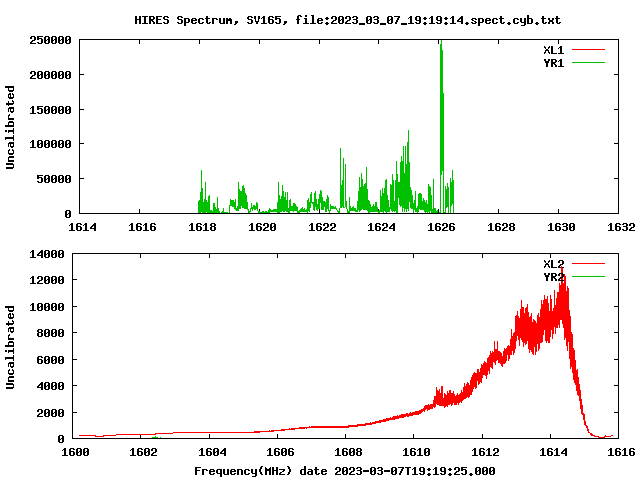Click the 1602 x-axis tick label
This screenshot has width=640, height=480.
point(143,452)
